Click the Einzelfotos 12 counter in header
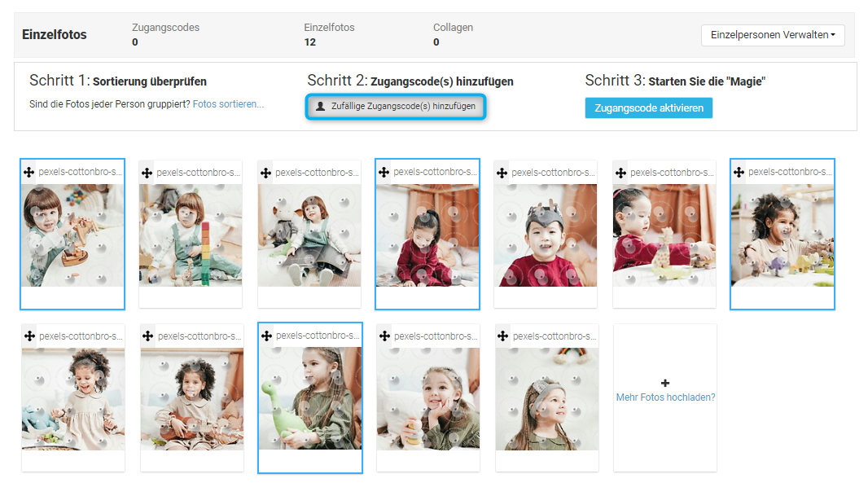Viewport: 868px width, 496px height. [x=329, y=34]
